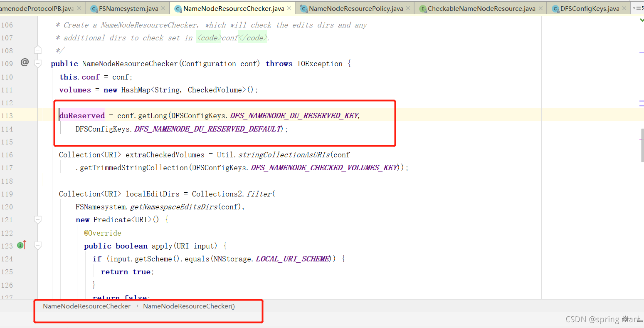
Task: Open the DFSConfigKeys.java tab
Action: 590,8
